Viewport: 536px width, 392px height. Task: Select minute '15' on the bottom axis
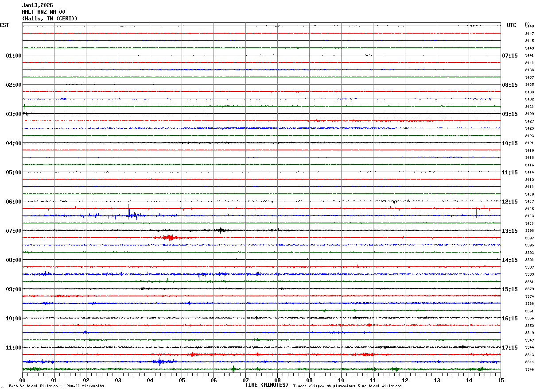pyautogui.click(x=501, y=380)
